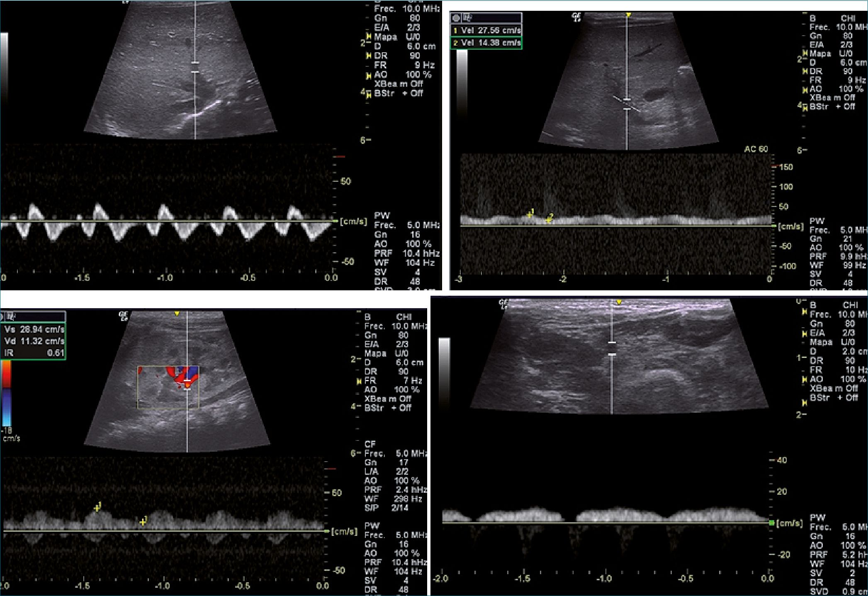Select the highlighted 2 Vel 14.38 cm/s row
868x596 pixels.
click(x=486, y=43)
